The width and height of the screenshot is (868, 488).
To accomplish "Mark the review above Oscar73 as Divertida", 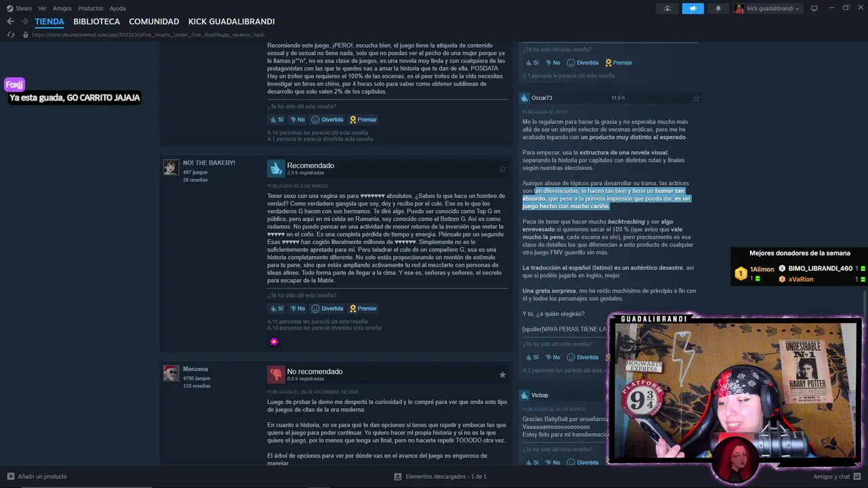I will 583,62.
